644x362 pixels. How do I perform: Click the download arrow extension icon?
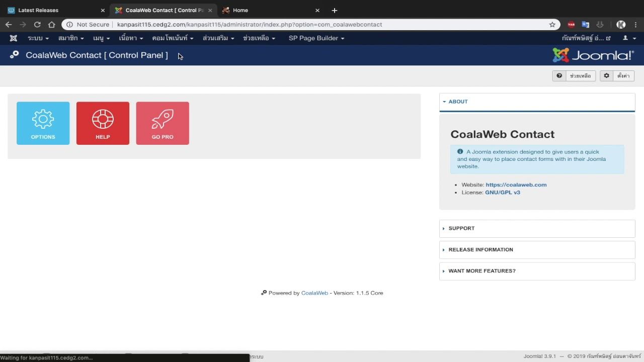[x=600, y=24]
